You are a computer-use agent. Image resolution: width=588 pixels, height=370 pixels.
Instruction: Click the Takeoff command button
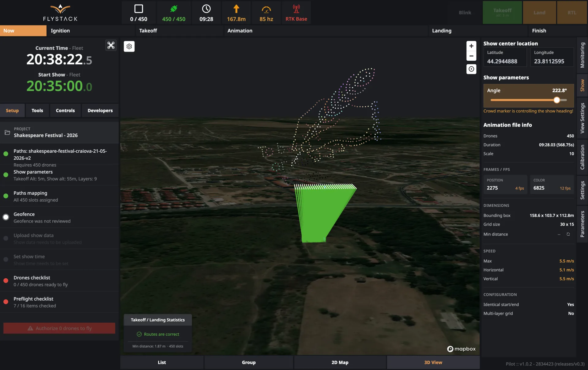click(502, 12)
